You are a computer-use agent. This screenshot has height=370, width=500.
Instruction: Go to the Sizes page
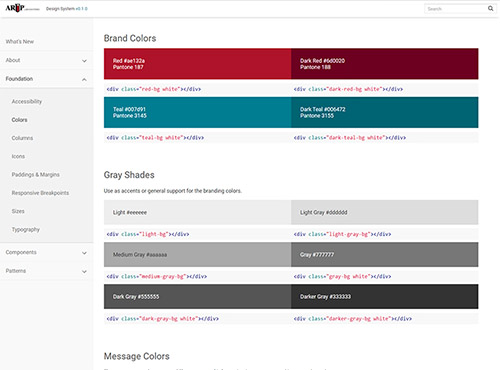pos(18,211)
